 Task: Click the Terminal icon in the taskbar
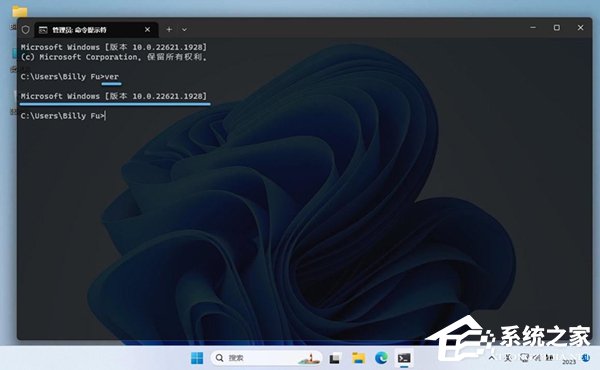404,358
